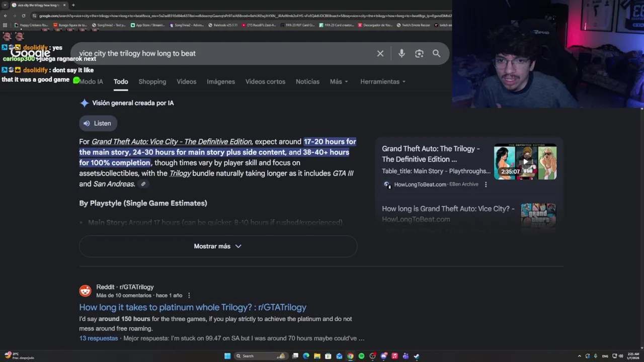Viewport: 644px width, 362px height.
Task: Switch to Videos results tab
Action: click(x=186, y=81)
